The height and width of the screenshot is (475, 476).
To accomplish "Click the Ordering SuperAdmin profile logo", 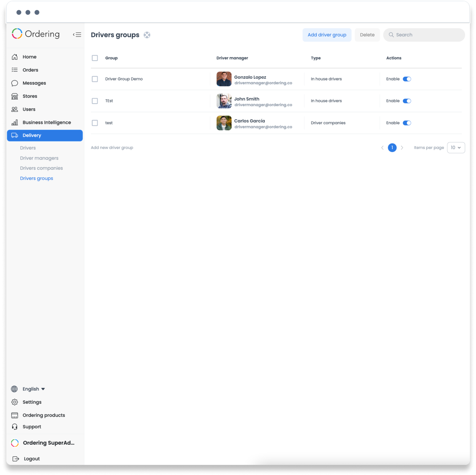I will click(x=15, y=443).
